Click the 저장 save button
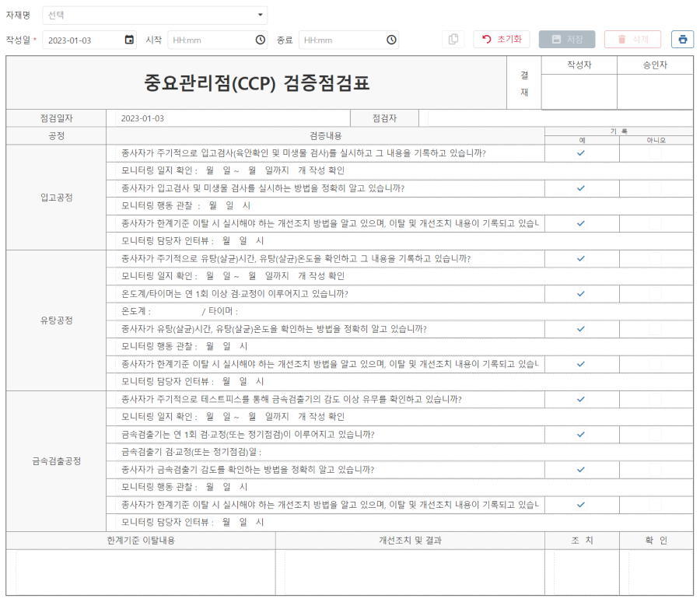Screen dimensions: 700x602 click(x=567, y=40)
